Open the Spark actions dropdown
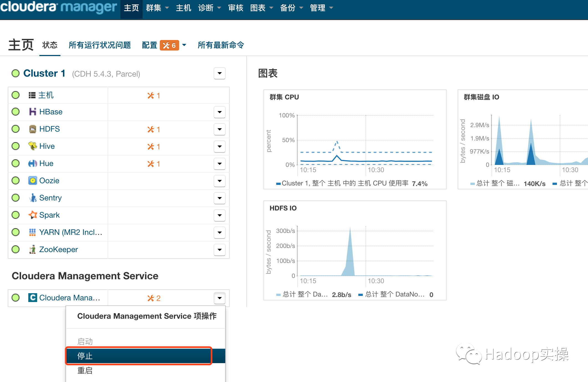 220,215
